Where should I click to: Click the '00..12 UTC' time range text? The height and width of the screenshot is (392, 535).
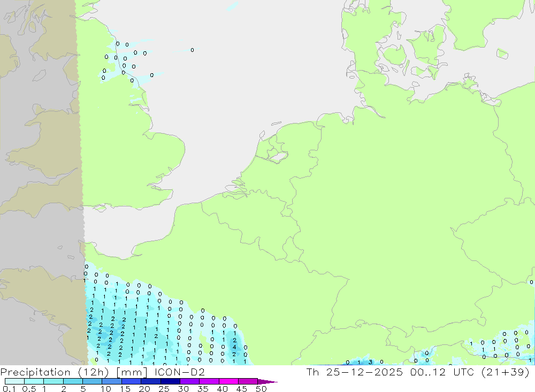(442, 372)
